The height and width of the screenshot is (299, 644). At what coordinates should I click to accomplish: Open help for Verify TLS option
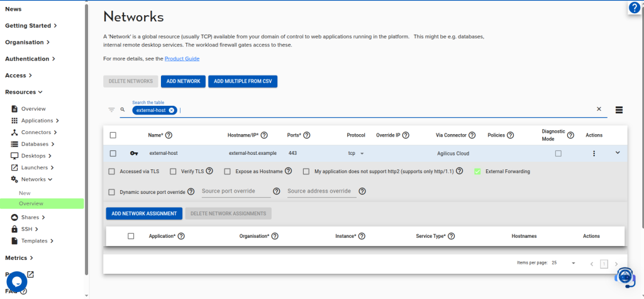click(x=209, y=171)
